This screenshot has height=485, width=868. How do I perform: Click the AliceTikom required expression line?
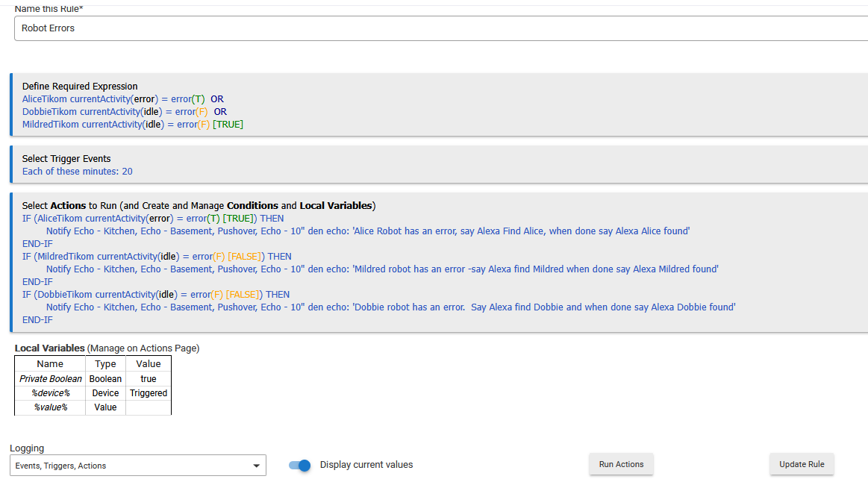coord(122,99)
